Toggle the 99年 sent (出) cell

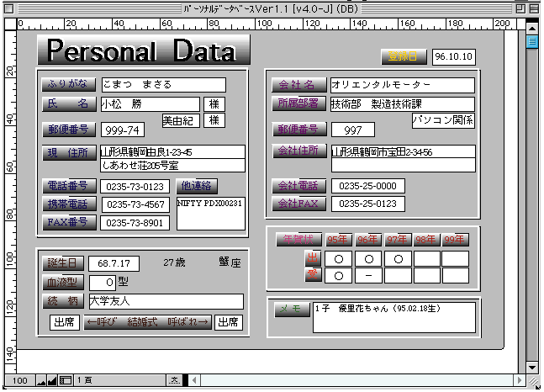(x=455, y=258)
